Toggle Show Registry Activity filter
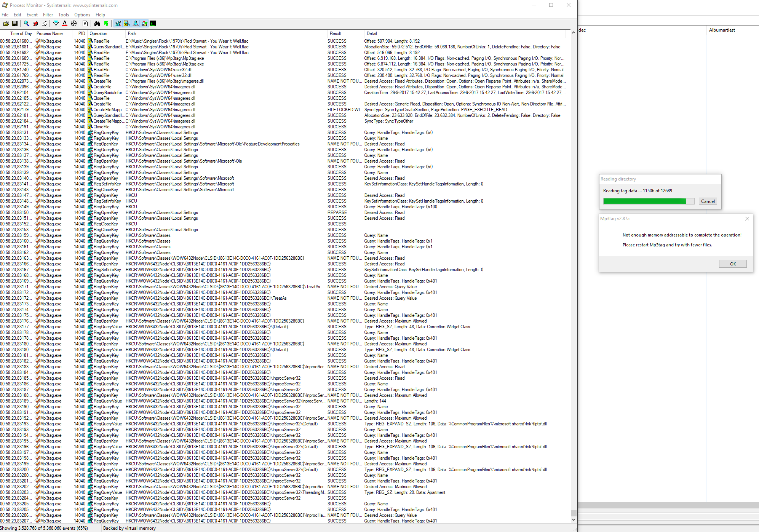Image resolution: width=759 pixels, height=532 pixels. [118, 24]
